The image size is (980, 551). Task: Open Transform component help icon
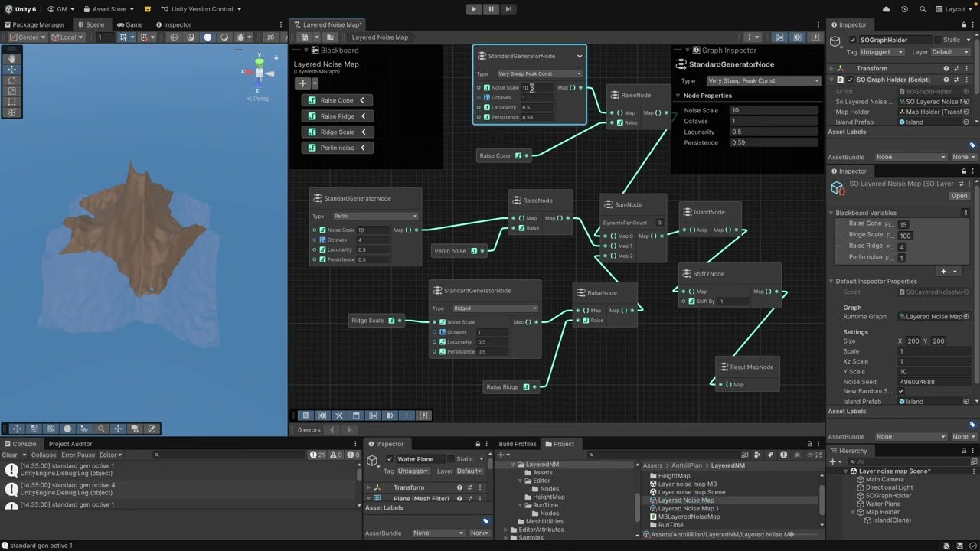[x=946, y=68]
